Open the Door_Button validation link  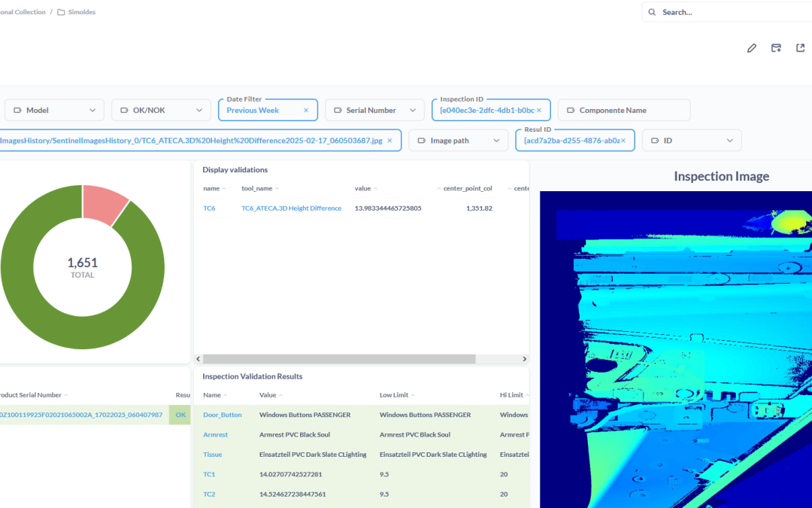pos(222,415)
